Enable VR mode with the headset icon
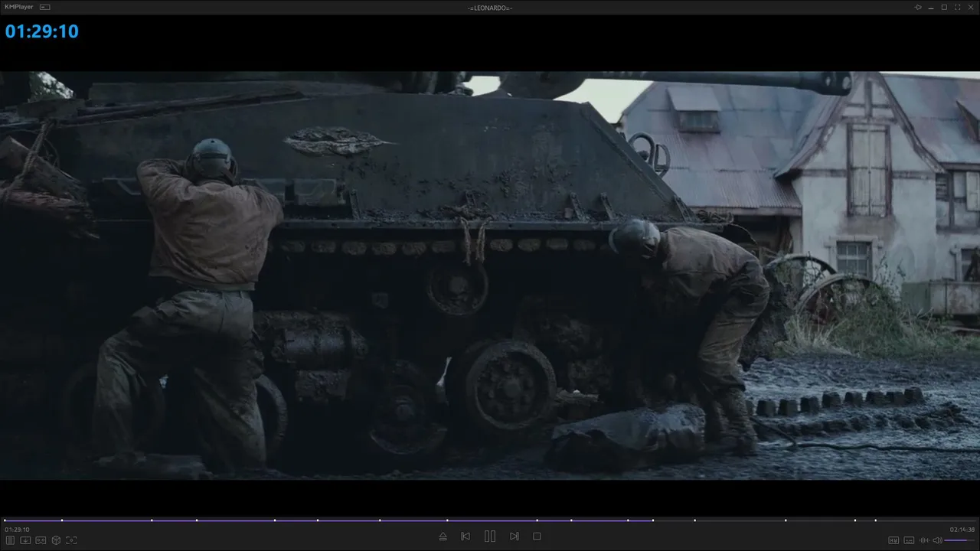980x551 pixels. pyautogui.click(x=41, y=540)
